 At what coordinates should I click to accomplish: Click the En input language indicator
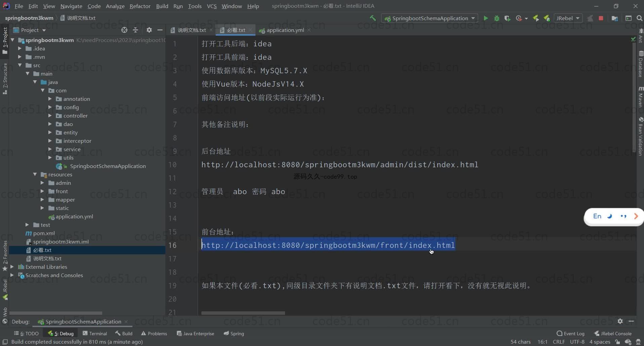[597, 216]
